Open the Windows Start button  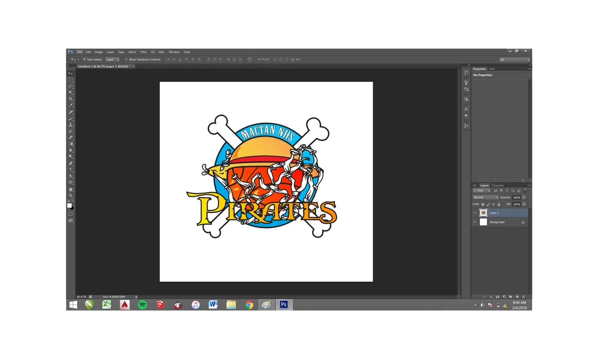(x=73, y=305)
